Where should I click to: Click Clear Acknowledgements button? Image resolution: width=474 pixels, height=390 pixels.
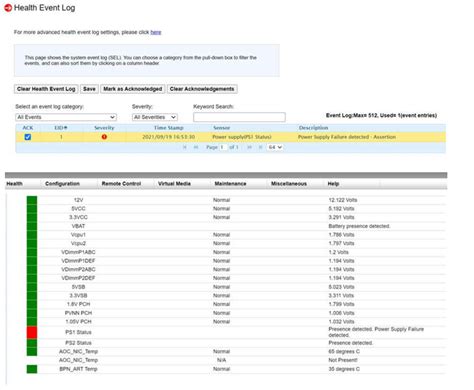pyautogui.click(x=202, y=89)
